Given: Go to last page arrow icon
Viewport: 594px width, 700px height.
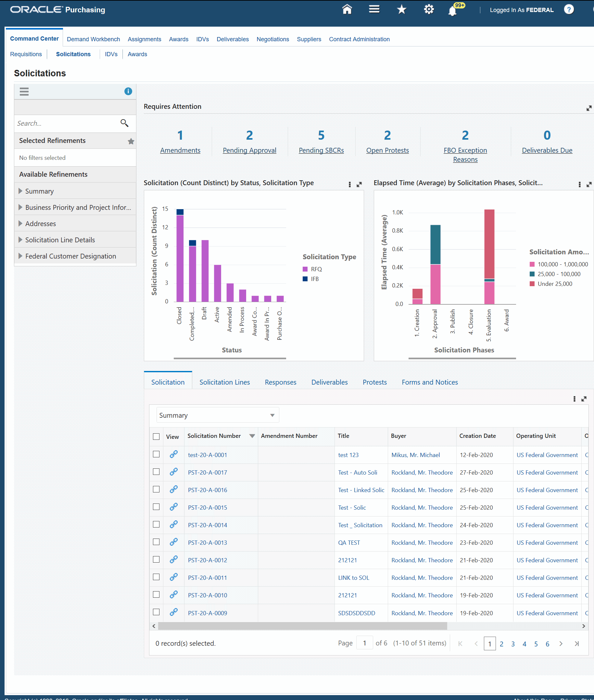Looking at the screenshot, I should point(576,643).
